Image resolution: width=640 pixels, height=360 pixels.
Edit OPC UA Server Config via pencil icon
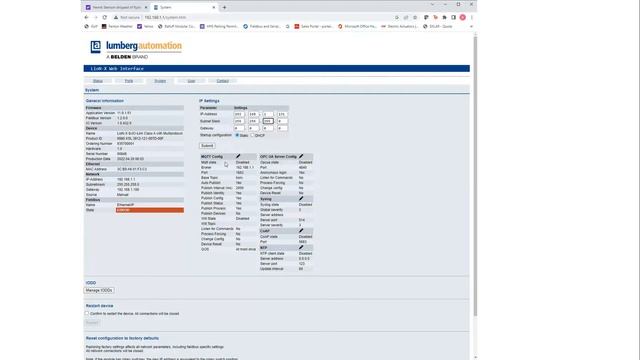[x=301, y=156]
